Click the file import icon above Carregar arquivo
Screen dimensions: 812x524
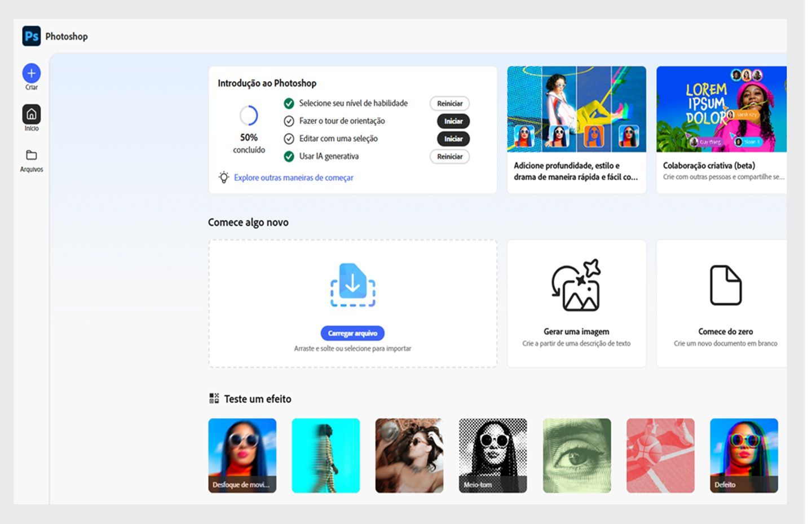click(x=352, y=285)
